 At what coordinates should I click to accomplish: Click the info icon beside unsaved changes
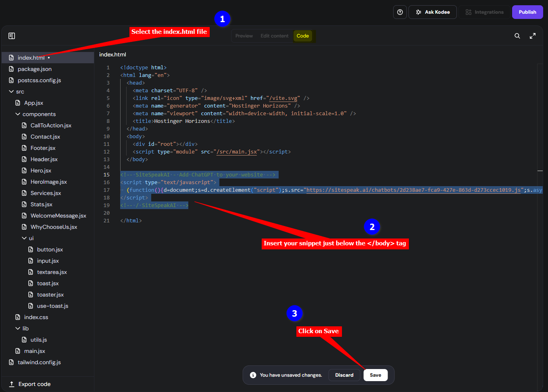point(253,375)
